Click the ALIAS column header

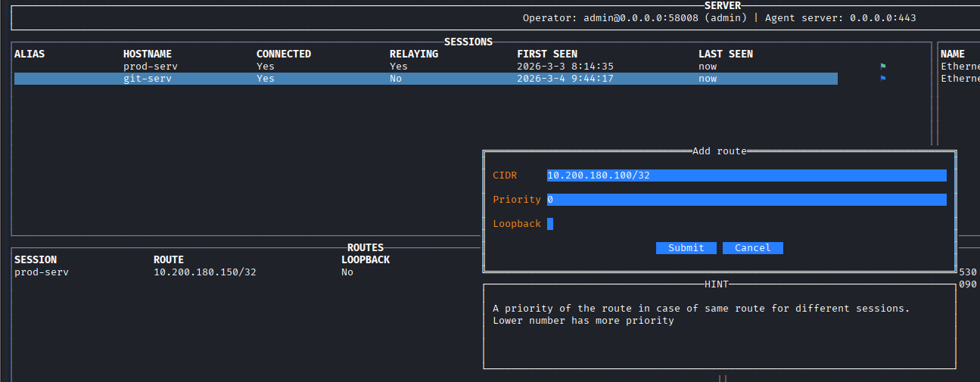point(30,54)
